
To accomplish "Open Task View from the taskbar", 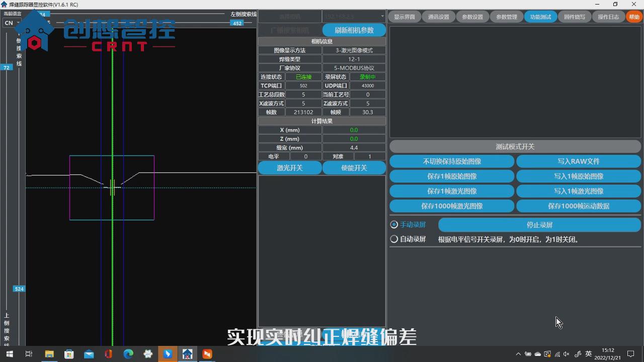I will [x=29, y=354].
